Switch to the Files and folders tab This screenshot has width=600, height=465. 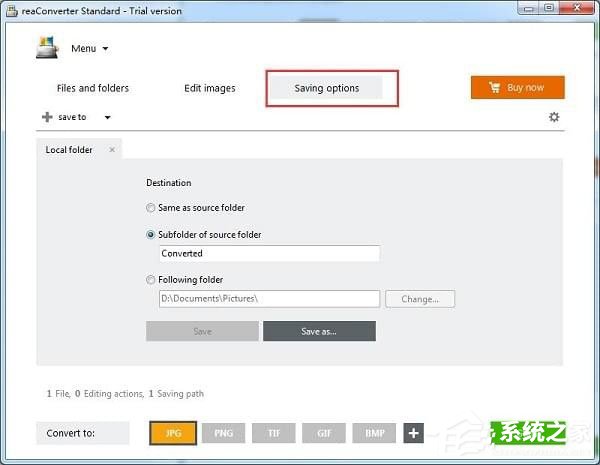click(x=93, y=88)
